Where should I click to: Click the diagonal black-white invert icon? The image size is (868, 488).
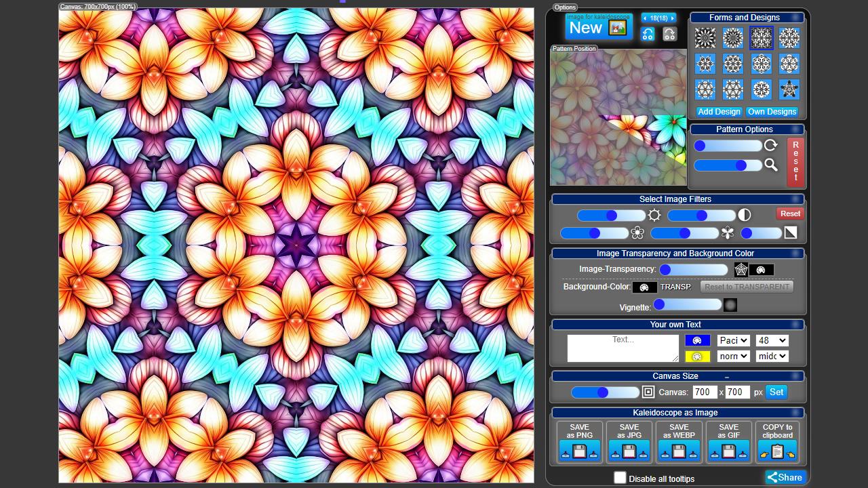pos(791,233)
